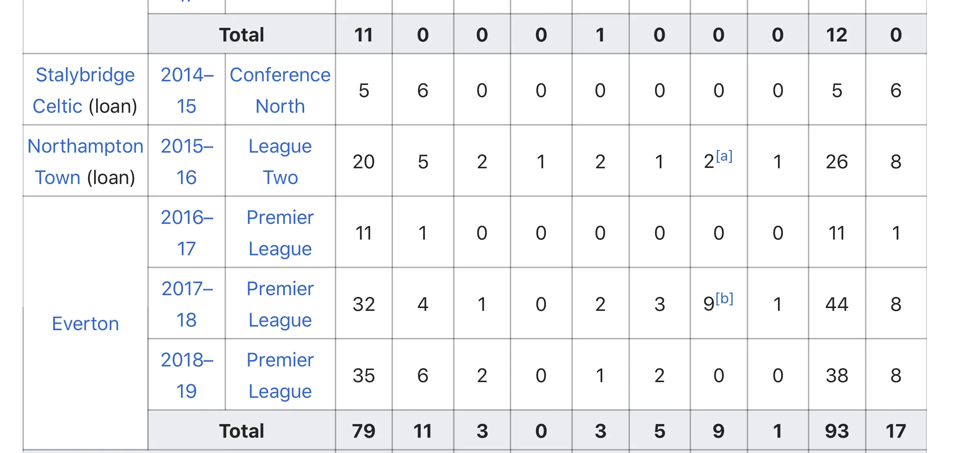Open the 2014–15 season link

coord(187,90)
